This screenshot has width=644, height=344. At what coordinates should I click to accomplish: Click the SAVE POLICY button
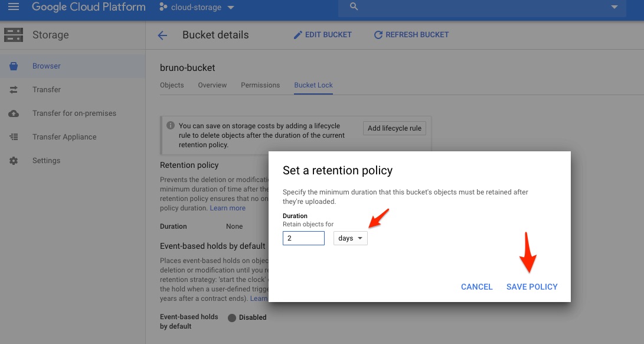point(532,287)
